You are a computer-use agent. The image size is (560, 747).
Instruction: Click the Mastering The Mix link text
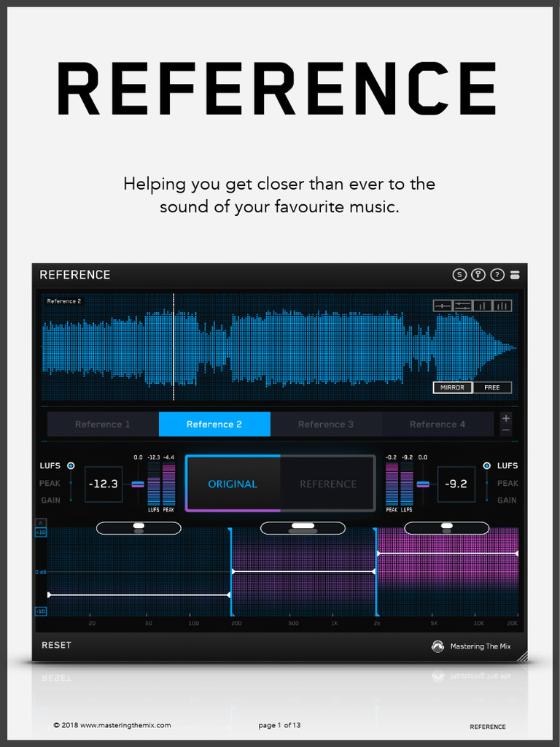[x=481, y=646]
